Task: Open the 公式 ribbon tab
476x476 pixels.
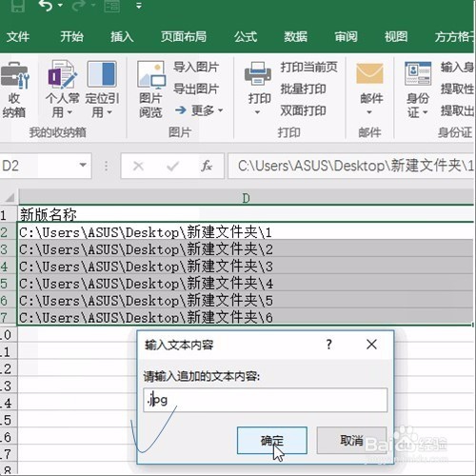Action: click(246, 37)
